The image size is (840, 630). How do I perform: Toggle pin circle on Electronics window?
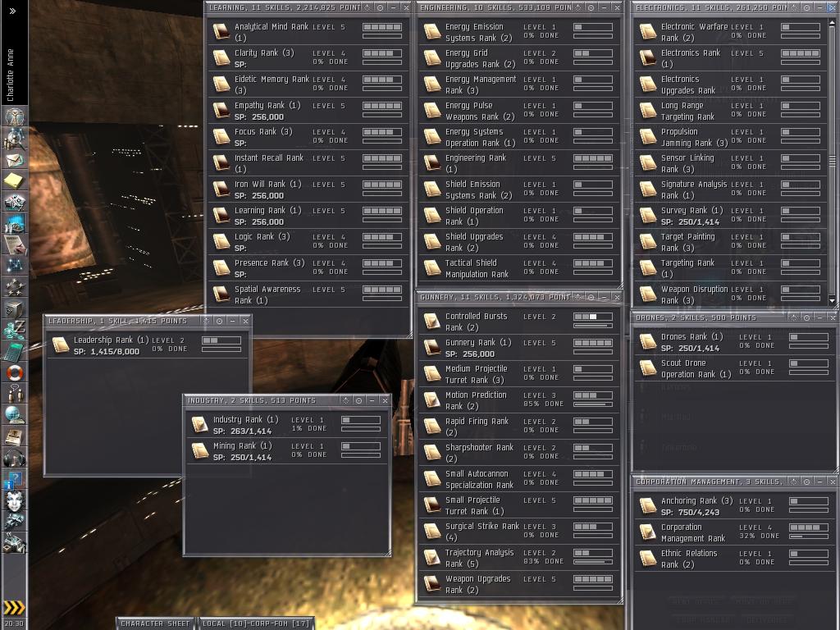point(807,7)
